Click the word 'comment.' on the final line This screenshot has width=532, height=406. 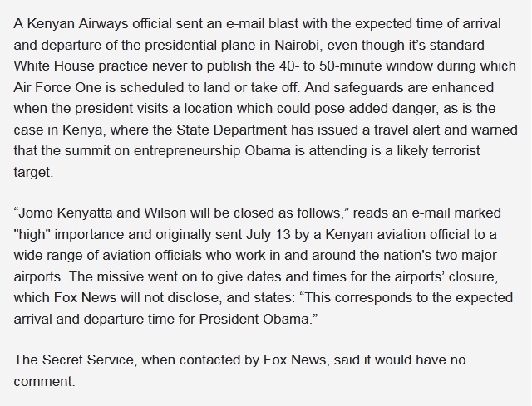pyautogui.click(x=44, y=381)
